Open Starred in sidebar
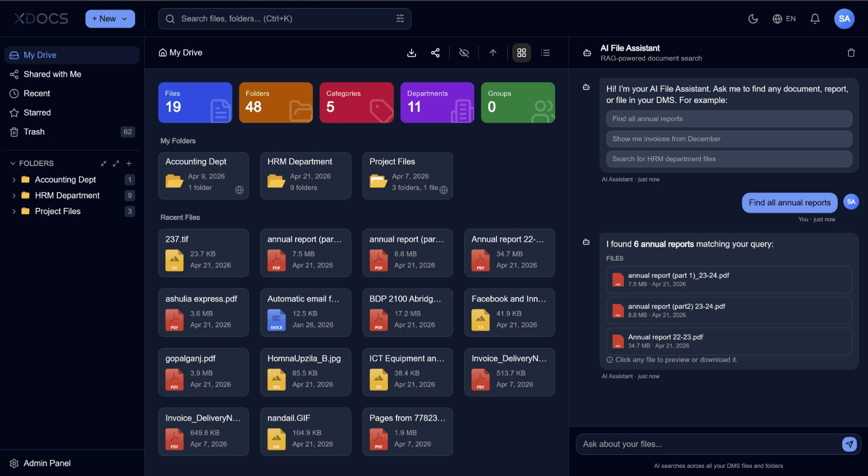This screenshot has width=868, height=476. coord(72,113)
